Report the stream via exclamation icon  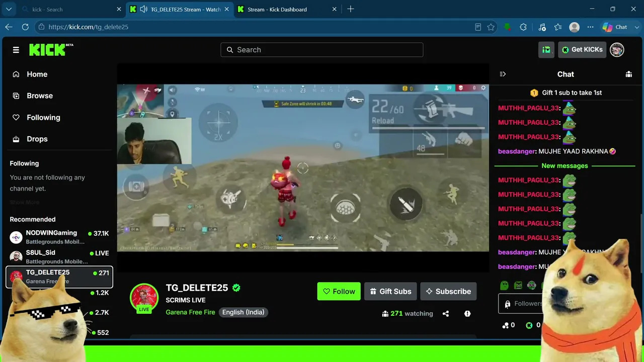click(x=467, y=314)
